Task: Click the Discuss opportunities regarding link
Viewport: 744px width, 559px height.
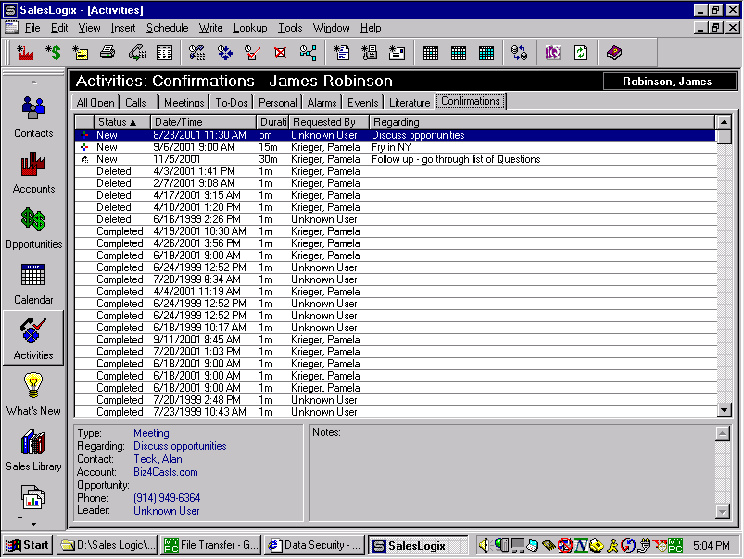Action: click(x=179, y=446)
